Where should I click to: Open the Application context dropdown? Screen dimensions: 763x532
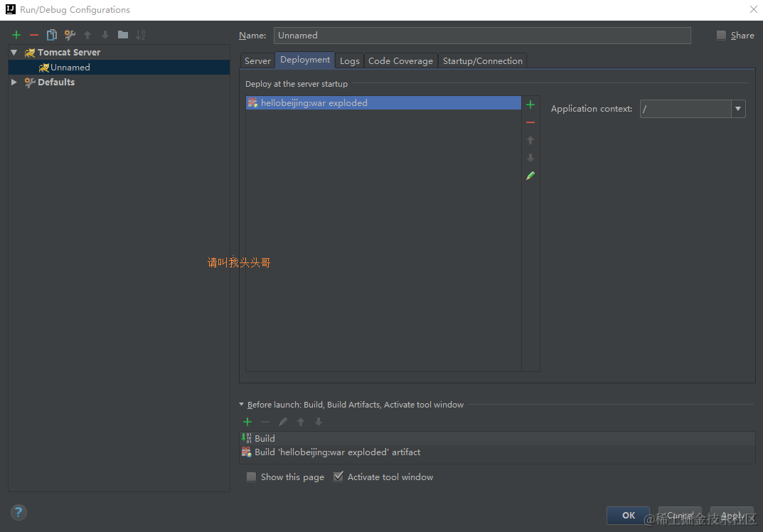click(737, 108)
